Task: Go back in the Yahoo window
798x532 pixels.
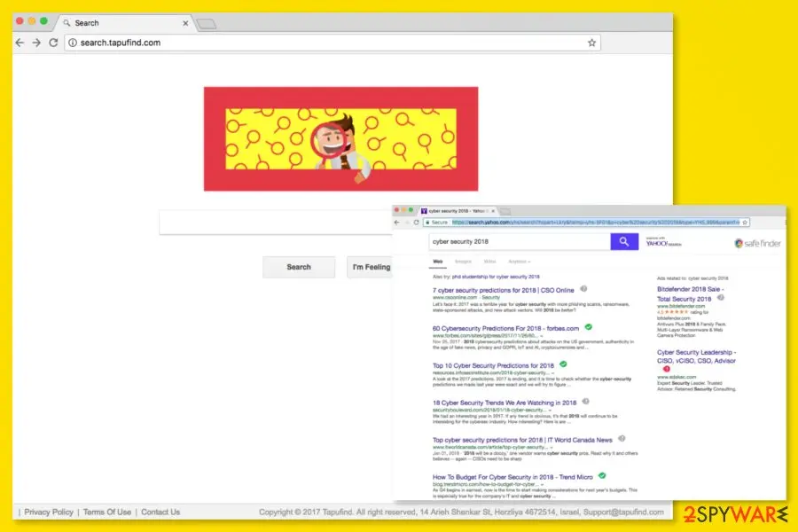Action: [x=397, y=223]
